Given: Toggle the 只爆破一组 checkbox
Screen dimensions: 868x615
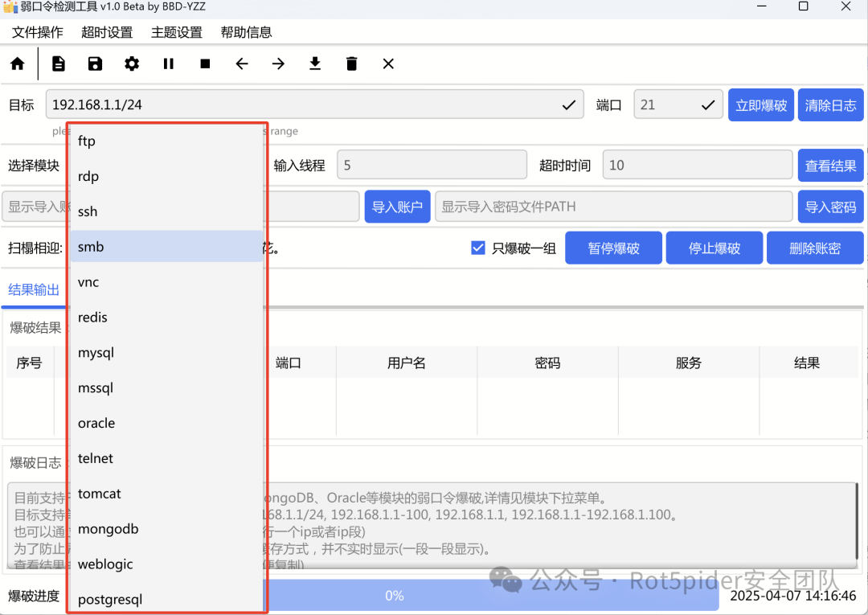Looking at the screenshot, I should (478, 248).
